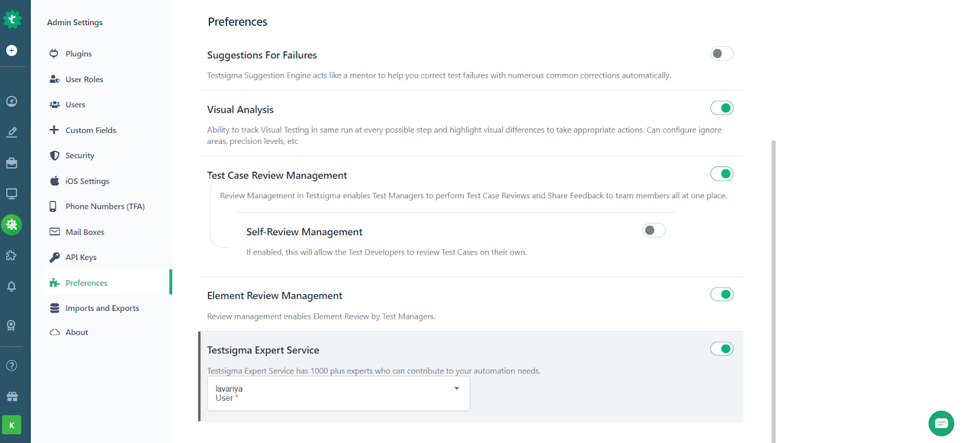Screen dimensions: 980x443
Task: Go to Mail Boxes settings
Action: point(85,232)
